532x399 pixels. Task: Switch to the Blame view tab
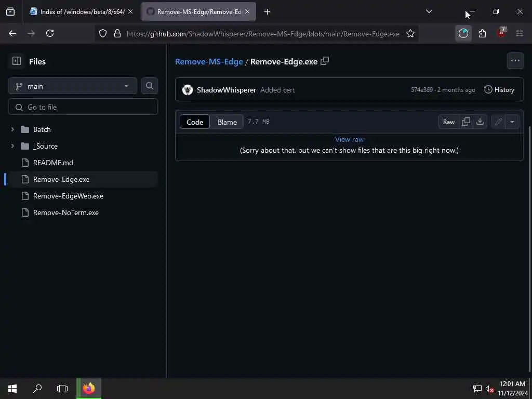[x=227, y=122]
